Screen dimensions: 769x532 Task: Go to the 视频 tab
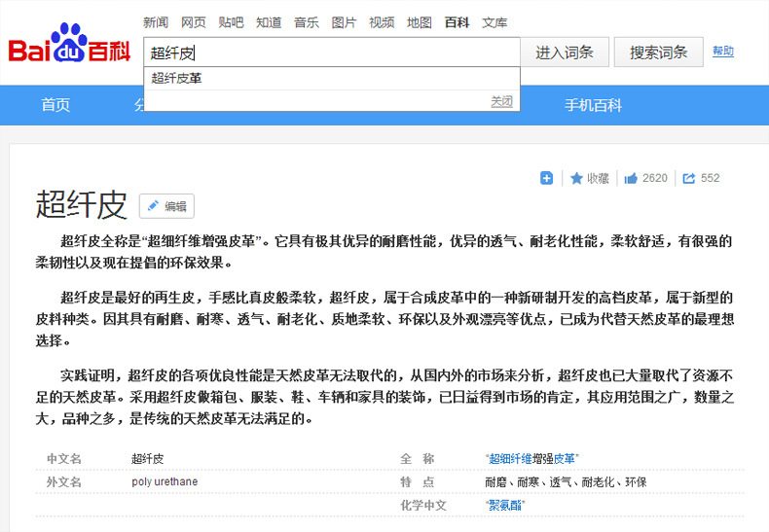(x=382, y=22)
